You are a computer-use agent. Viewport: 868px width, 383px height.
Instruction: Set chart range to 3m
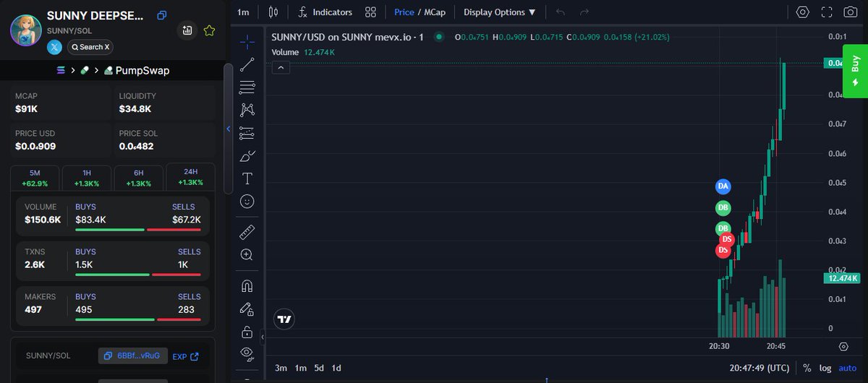coord(281,368)
